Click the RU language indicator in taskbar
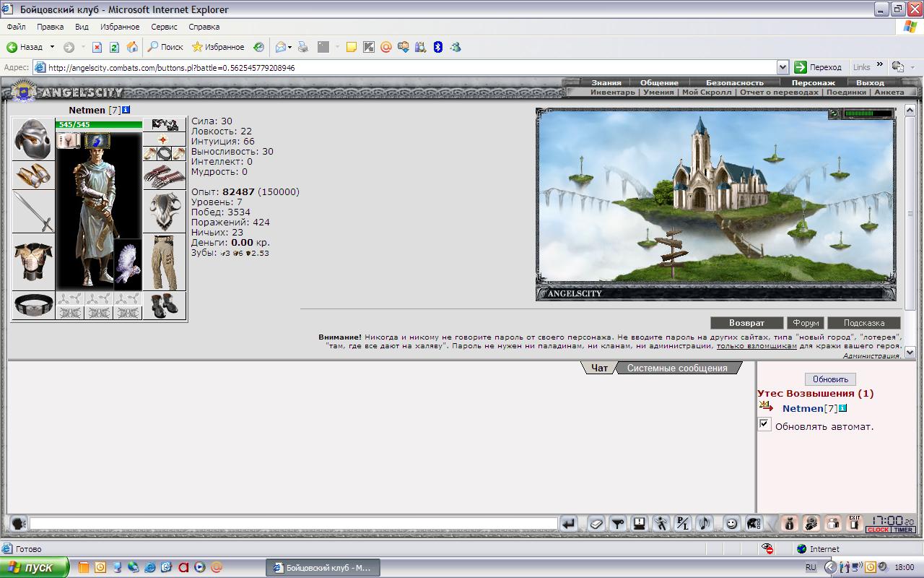Viewport: 924px width, 578px height. tap(811, 567)
